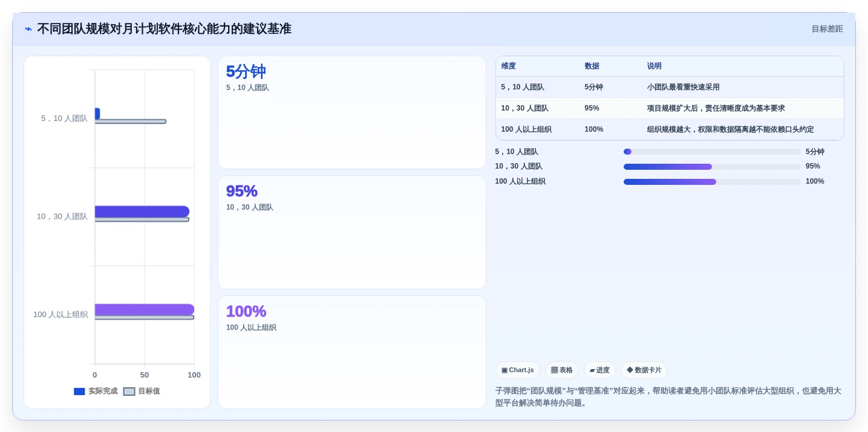868x432 pixels.
Task: Click the 5，10 人团队 progress bar
Action: pyautogui.click(x=712, y=152)
